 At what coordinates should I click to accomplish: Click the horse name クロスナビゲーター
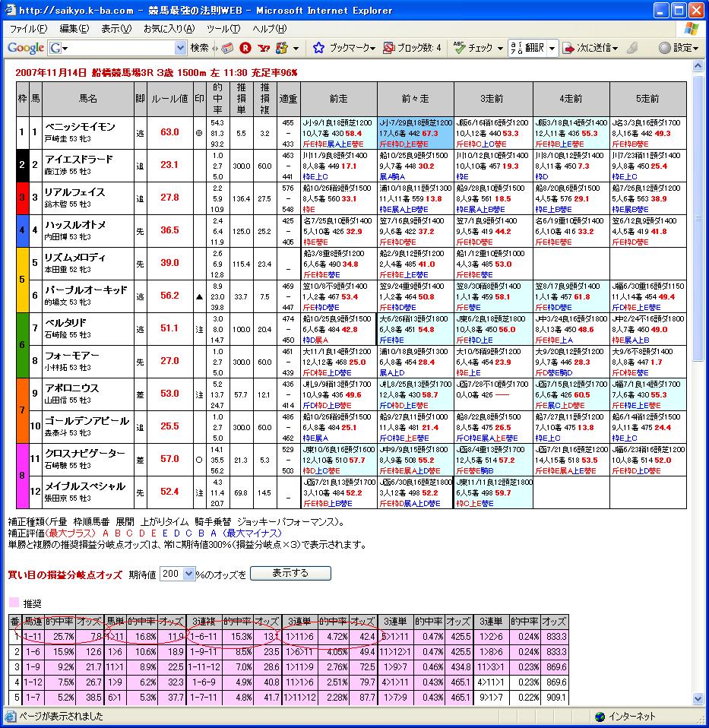[84, 454]
